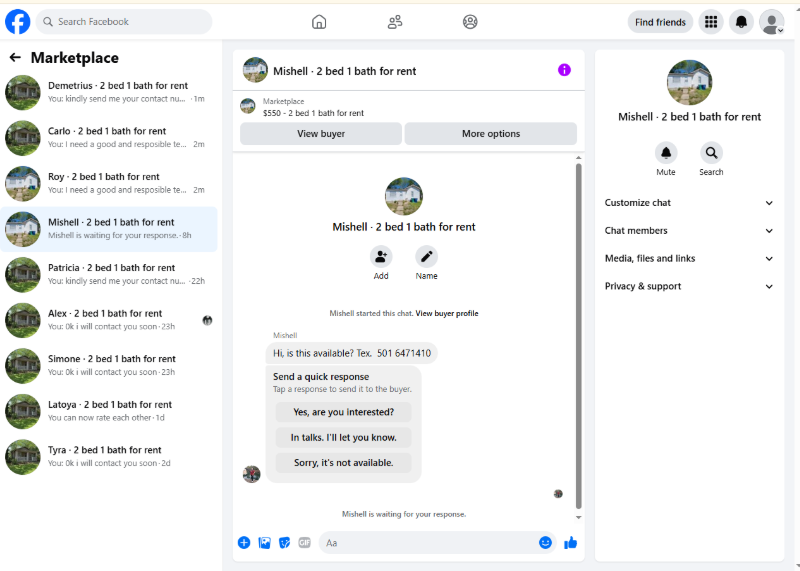Open View buyer profile link
Viewport: 800px width, 571px height.
pos(447,313)
